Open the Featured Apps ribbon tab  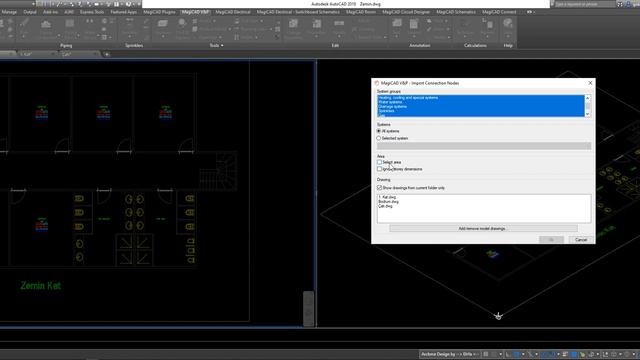(x=124, y=12)
